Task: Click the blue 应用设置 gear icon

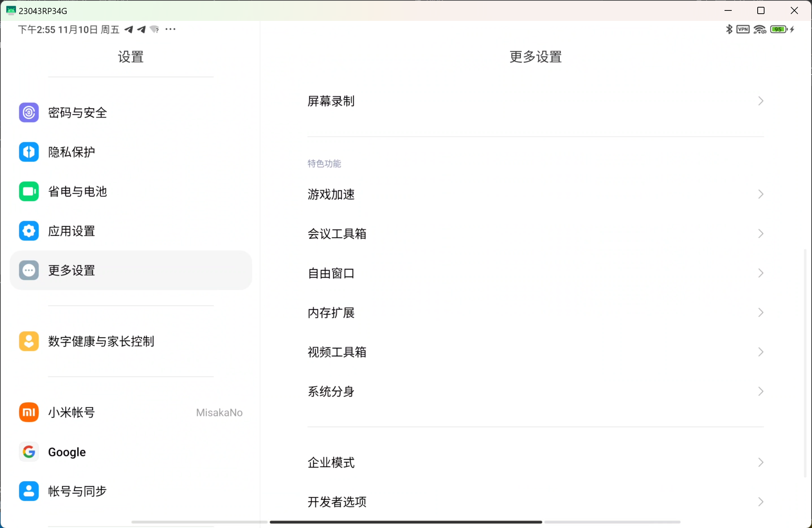Action: [x=29, y=231]
